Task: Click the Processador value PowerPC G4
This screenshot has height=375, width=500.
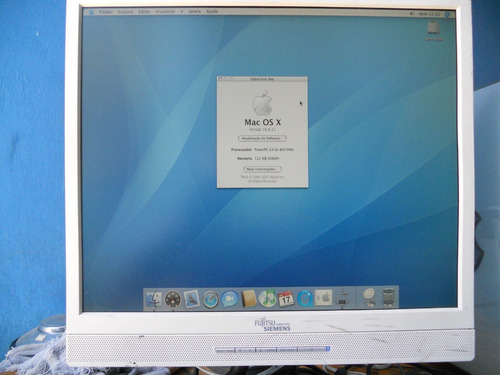Action: point(274,150)
